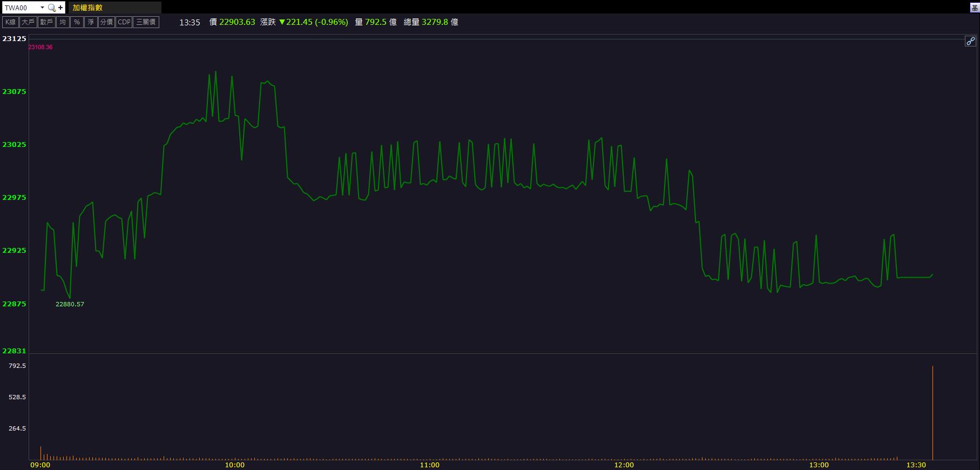The width and height of the screenshot is (980, 470).
Task: Click the 23075 price axis label
Action: 14,92
